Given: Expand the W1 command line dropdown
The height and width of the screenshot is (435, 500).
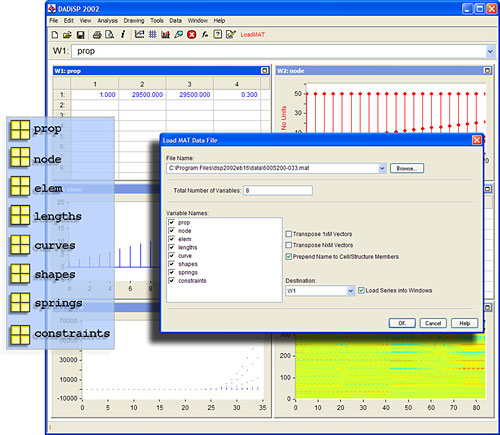Looking at the screenshot, I should (x=490, y=51).
